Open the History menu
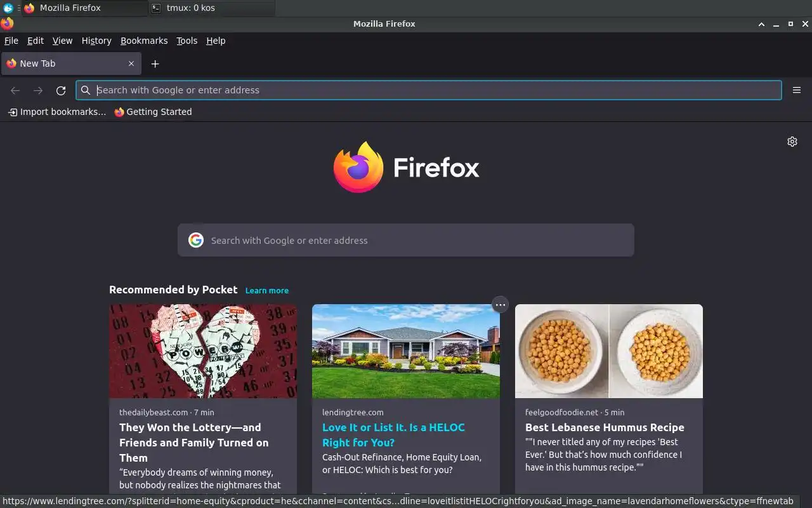Image resolution: width=812 pixels, height=508 pixels. click(x=96, y=41)
